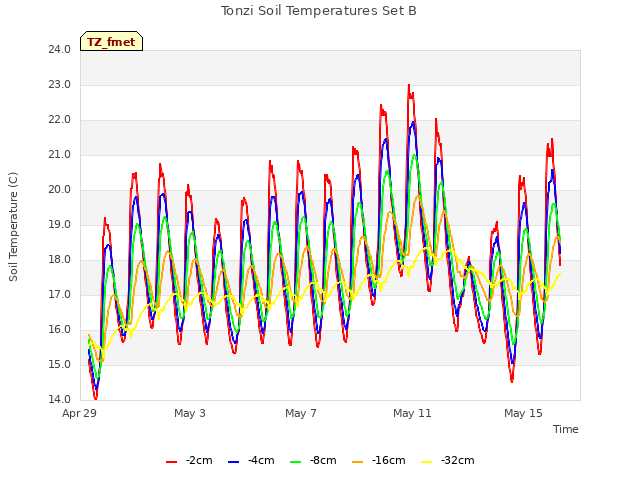640x480 pixels.
Task: Click the TZ_fmet annotation label
Action: click(x=111, y=42)
